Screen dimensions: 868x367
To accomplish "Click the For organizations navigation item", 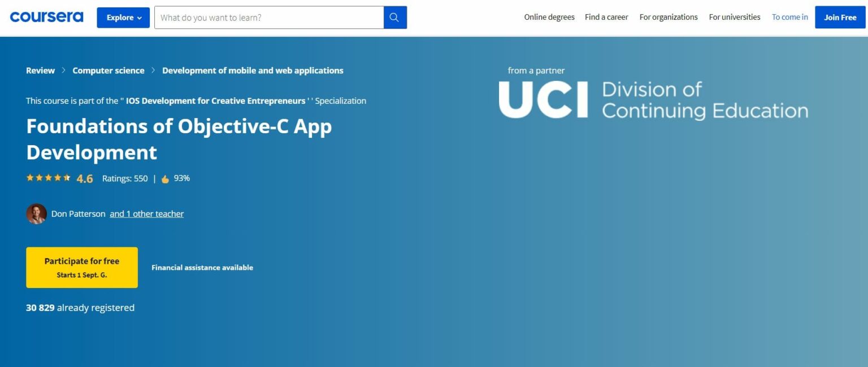I will (669, 17).
